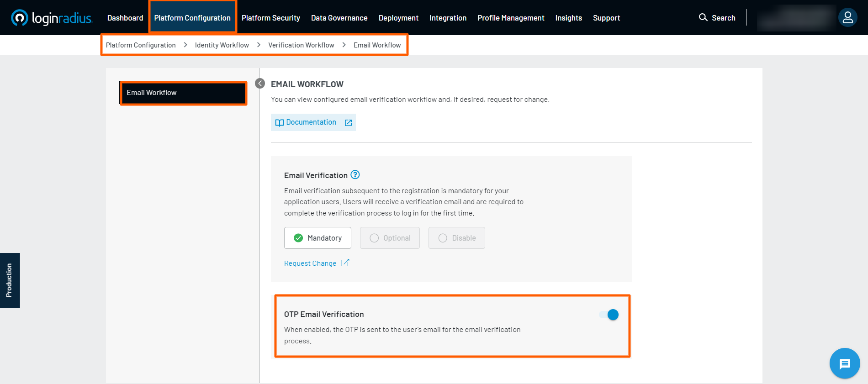Viewport: 868px width, 384px height.
Task: Click the Documentation external link icon
Action: point(348,122)
